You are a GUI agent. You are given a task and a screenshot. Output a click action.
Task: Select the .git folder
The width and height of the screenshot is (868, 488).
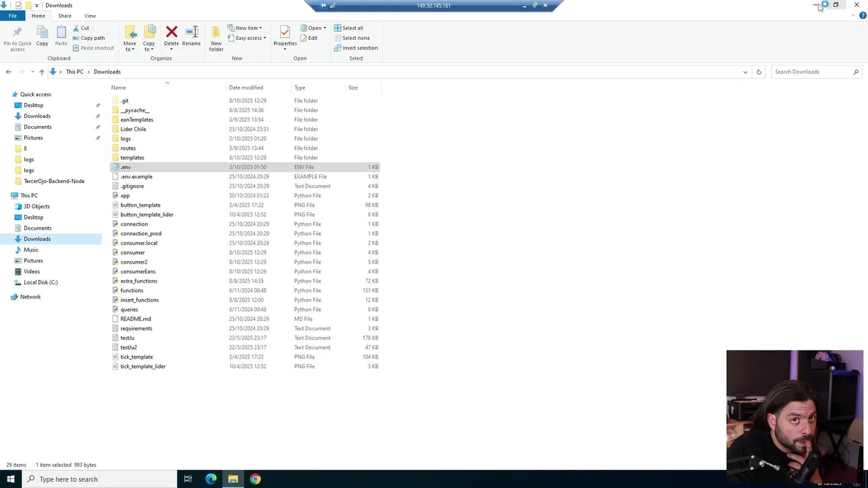(124, 100)
